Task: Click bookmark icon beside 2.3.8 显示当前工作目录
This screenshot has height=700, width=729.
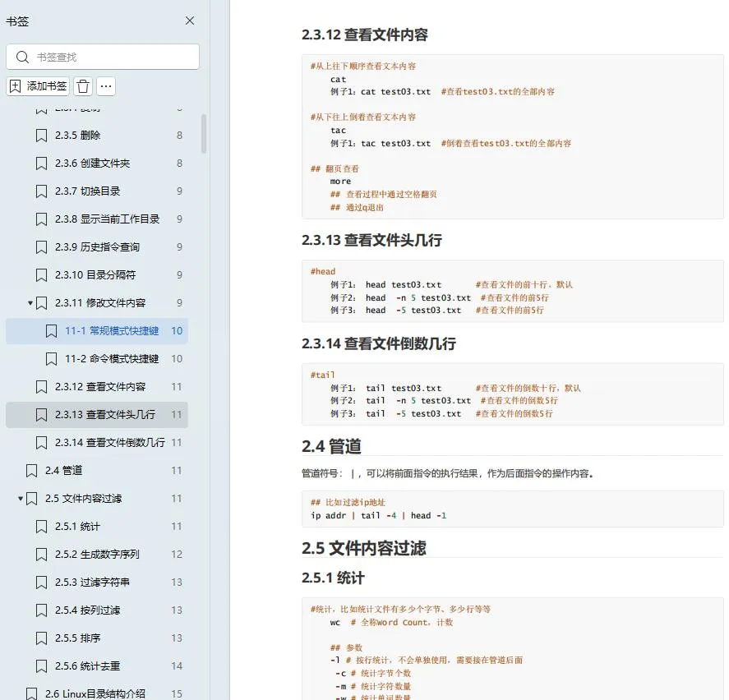Action: coord(41,219)
